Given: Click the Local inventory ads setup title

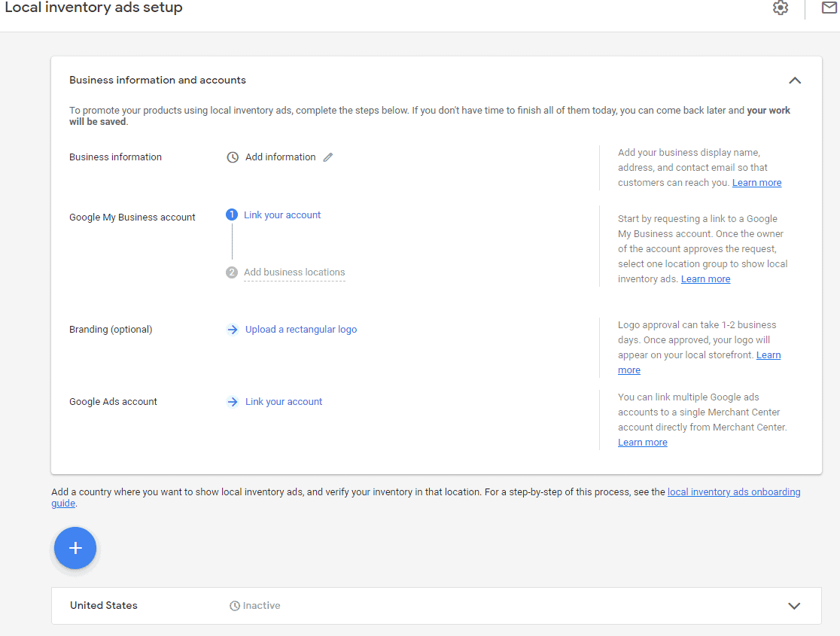Looking at the screenshot, I should (x=94, y=8).
